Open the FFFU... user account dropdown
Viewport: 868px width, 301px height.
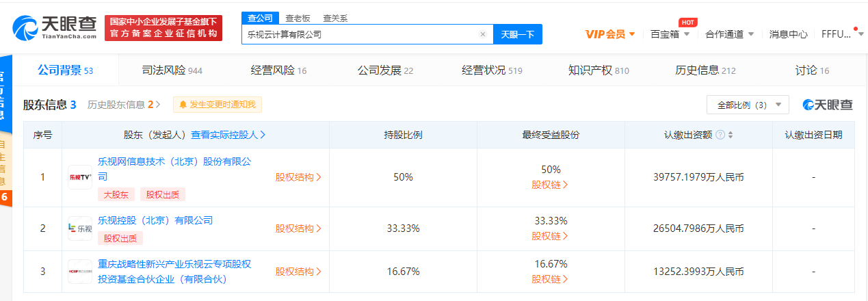click(x=841, y=34)
